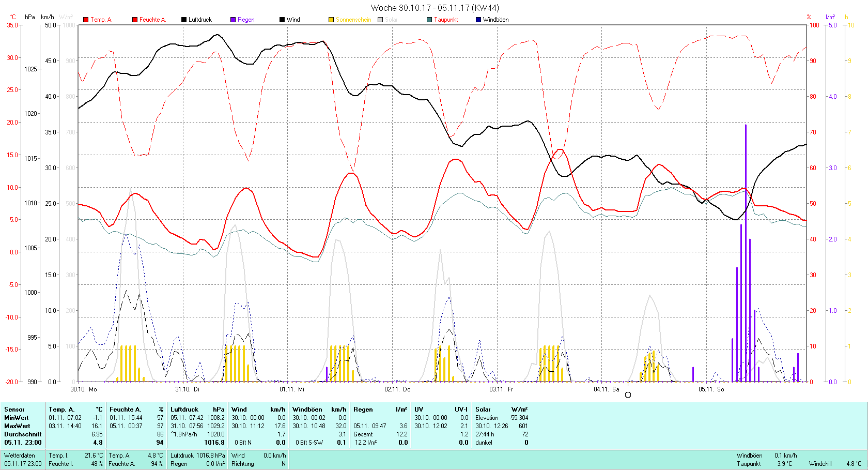Click the Gesamt rain total 12.2

pyautogui.click(x=401, y=434)
